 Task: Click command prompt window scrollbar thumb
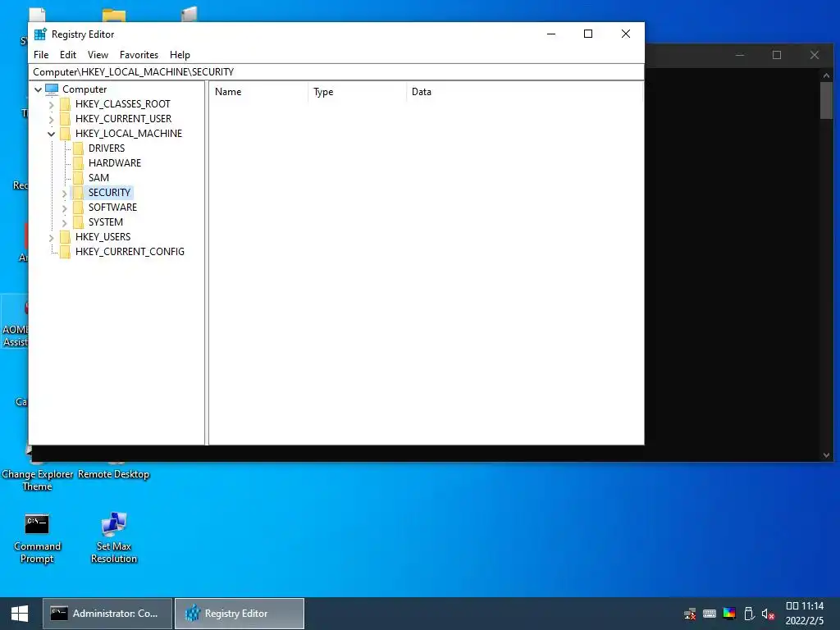tap(826, 101)
